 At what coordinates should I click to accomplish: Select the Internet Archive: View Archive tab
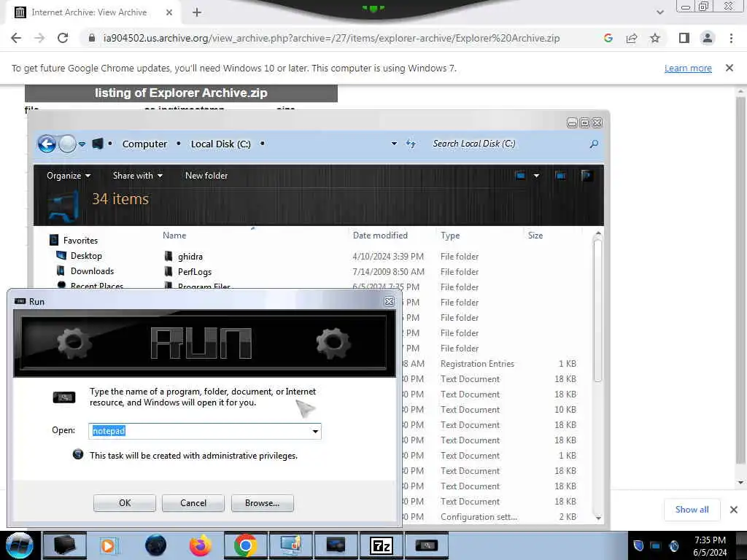coord(89,12)
